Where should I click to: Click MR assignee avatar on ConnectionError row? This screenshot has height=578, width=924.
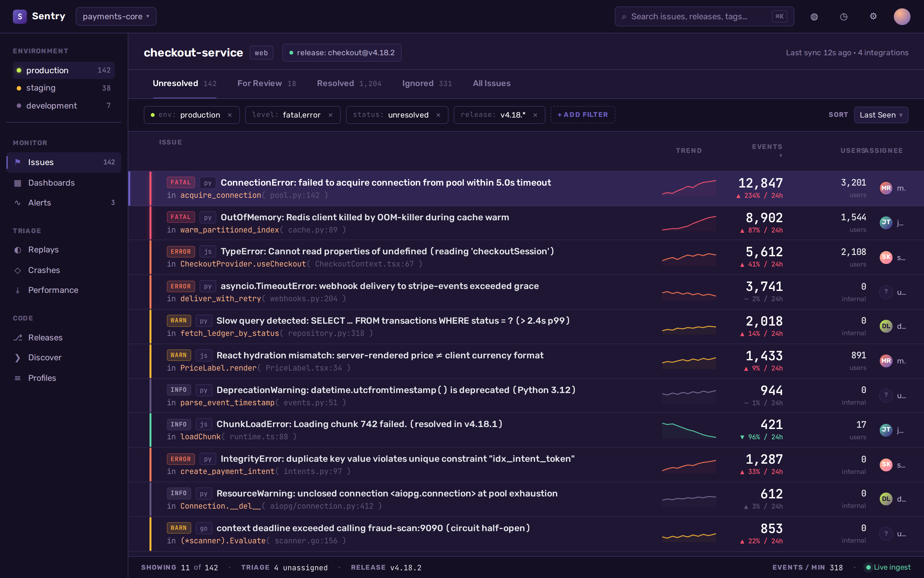(886, 188)
